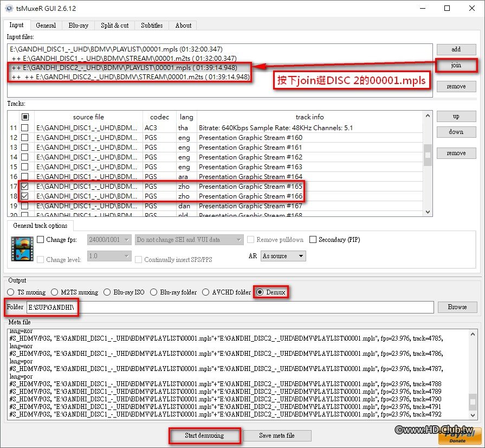Open the SEI and VUI data dropdown

[189, 240]
